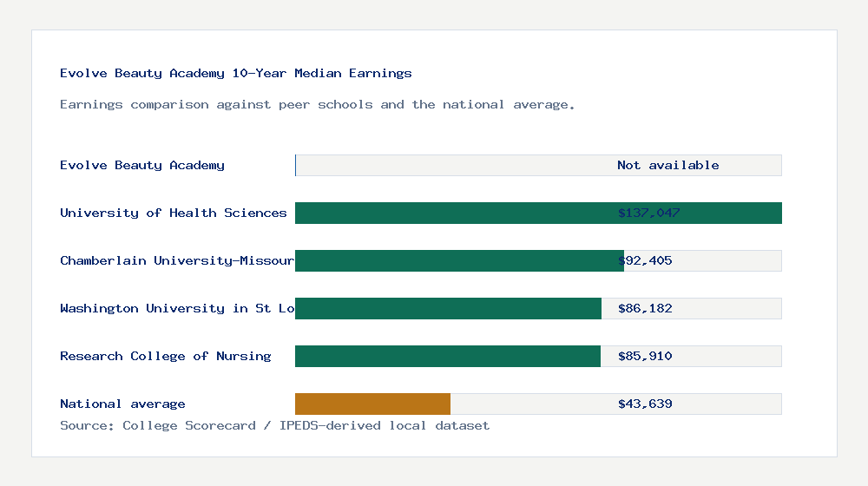Screen dimensions: 868x486
Task: Select the 'Research College of Nursing' label
Action: [166, 356]
